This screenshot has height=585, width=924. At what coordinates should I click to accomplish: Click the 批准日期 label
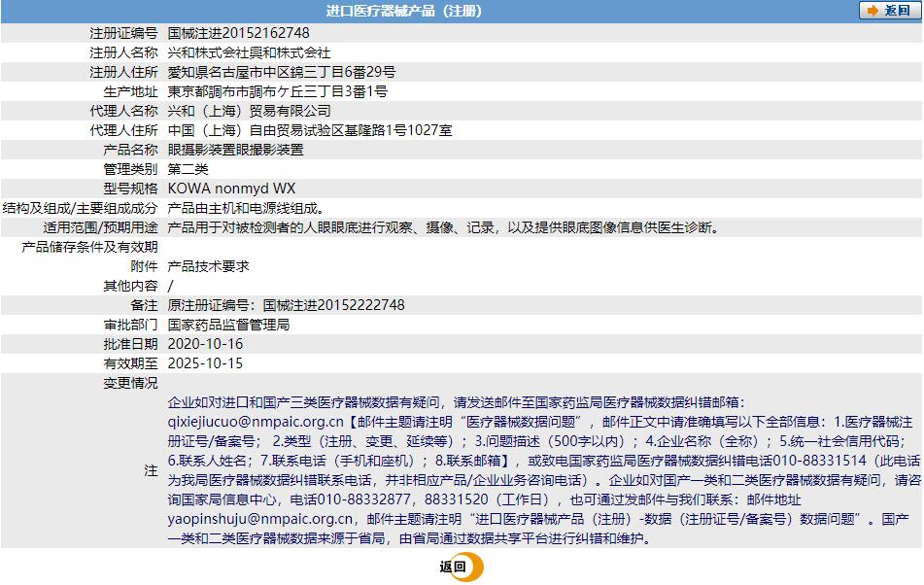tap(130, 344)
